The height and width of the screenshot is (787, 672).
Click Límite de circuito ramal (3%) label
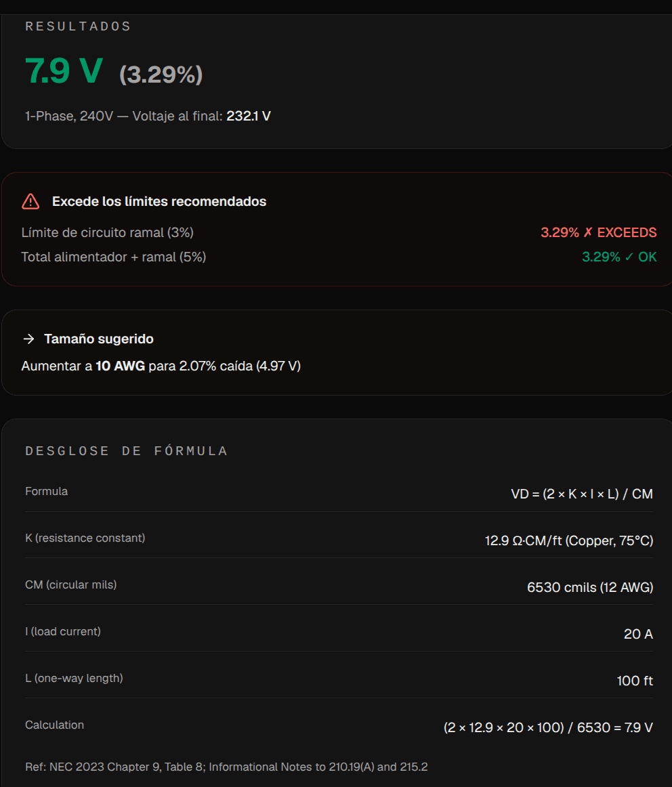point(108,232)
